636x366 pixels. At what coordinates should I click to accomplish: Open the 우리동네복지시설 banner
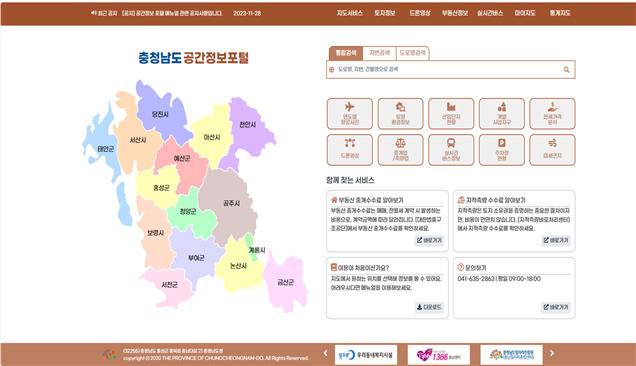[366, 355]
